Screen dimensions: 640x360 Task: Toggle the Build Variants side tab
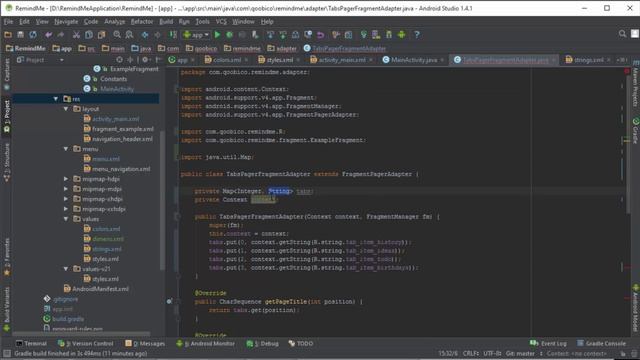6,309
